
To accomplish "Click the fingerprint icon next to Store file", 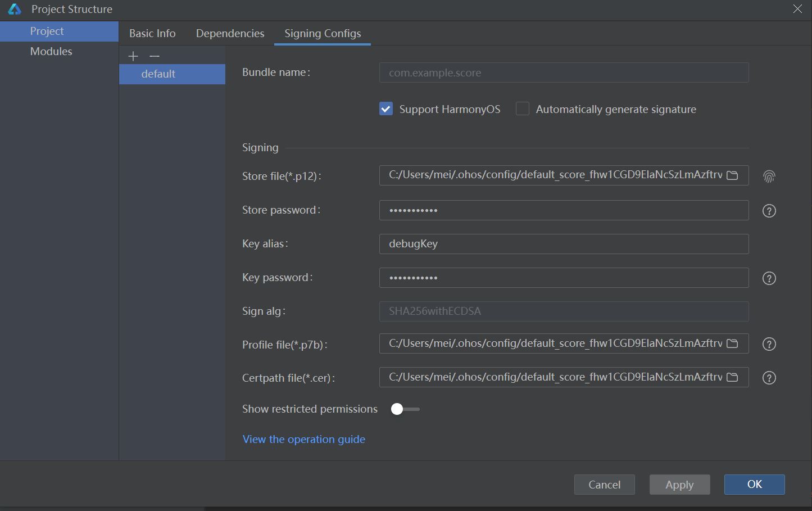I will [769, 177].
